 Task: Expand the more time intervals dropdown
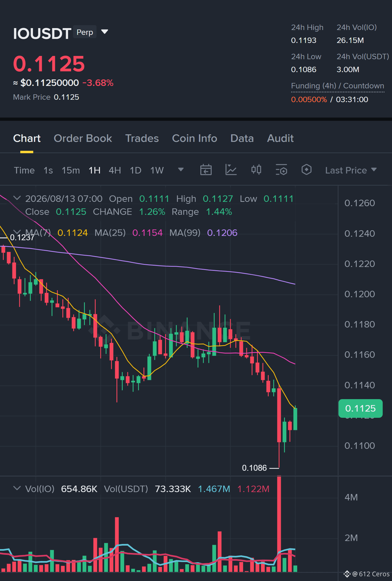181,170
